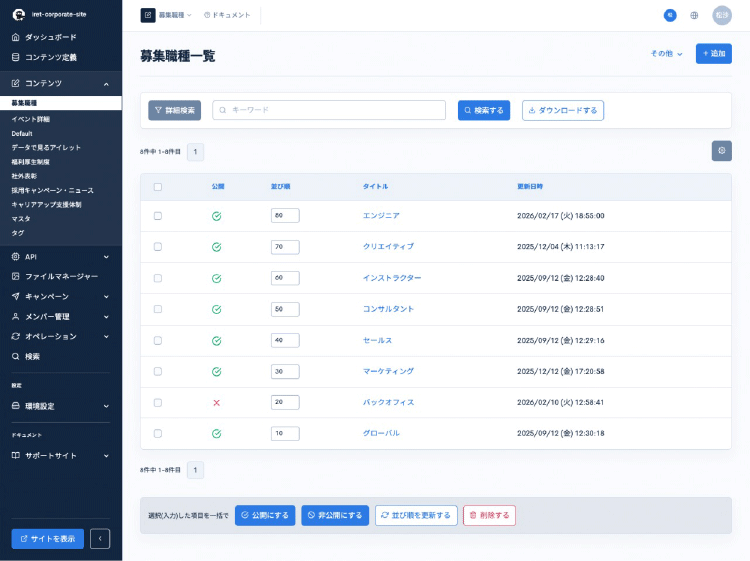
Task: Check the select-all checkbox in table header
Action: pyautogui.click(x=158, y=187)
